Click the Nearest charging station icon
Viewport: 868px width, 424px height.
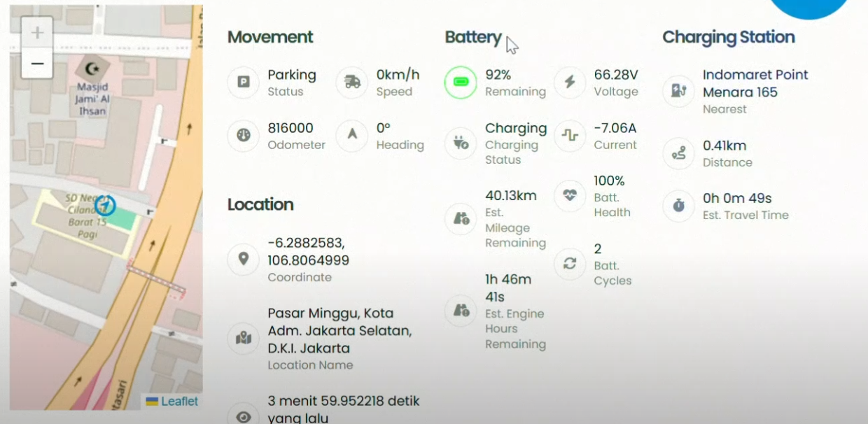pyautogui.click(x=678, y=91)
